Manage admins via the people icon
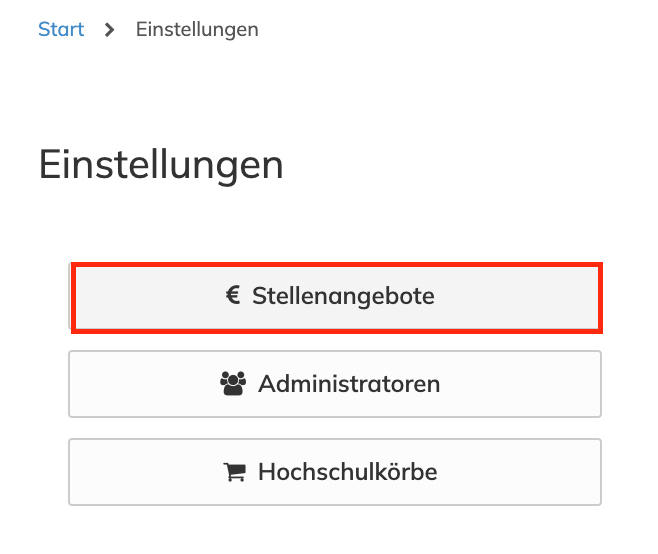The height and width of the screenshot is (554, 658). coord(233,384)
